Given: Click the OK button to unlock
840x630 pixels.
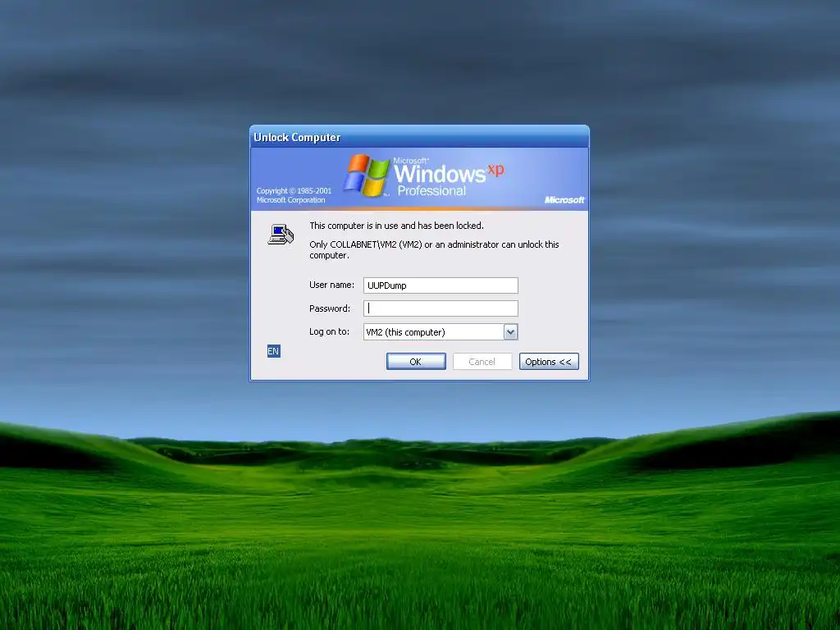Looking at the screenshot, I should (x=416, y=362).
